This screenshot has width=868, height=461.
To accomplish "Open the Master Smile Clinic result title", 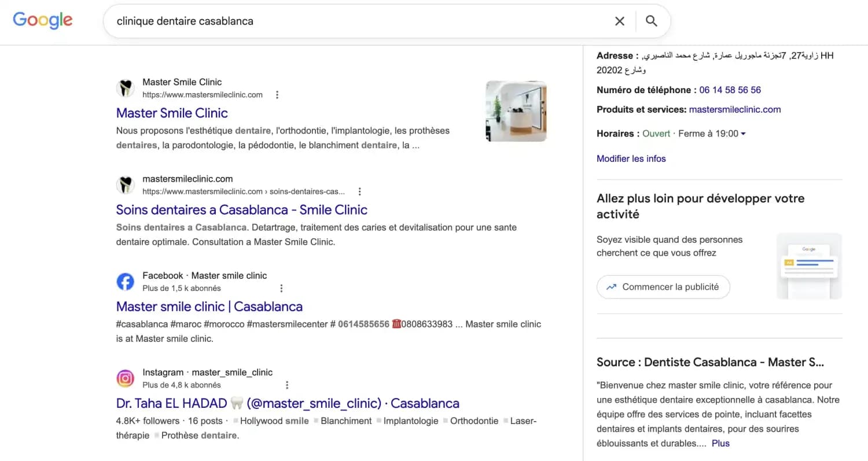I will click(x=172, y=113).
